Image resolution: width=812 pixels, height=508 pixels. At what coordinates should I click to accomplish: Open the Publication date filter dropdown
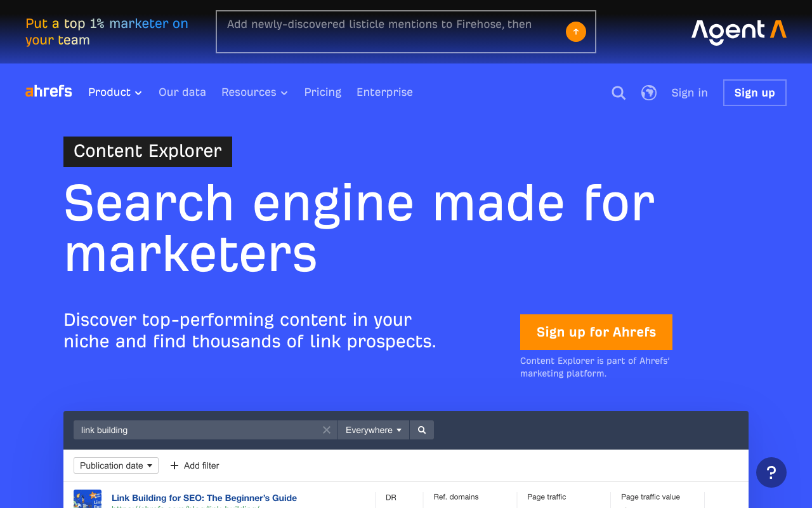116,465
